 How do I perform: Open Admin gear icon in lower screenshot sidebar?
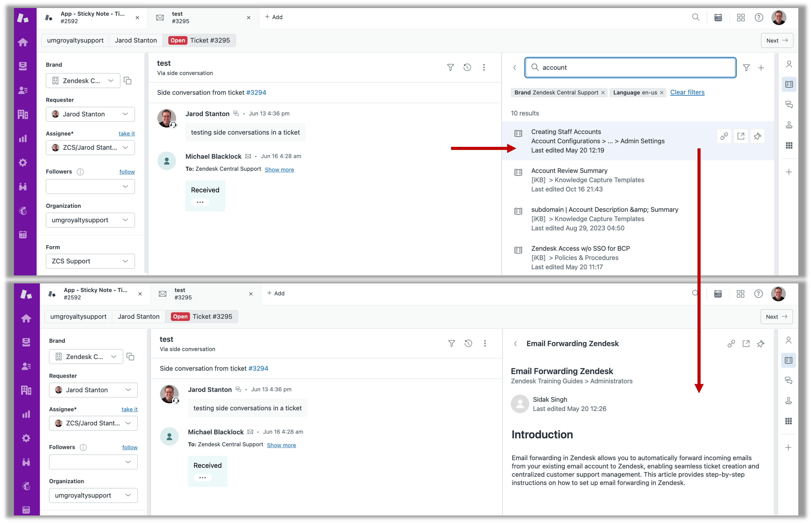[26, 438]
